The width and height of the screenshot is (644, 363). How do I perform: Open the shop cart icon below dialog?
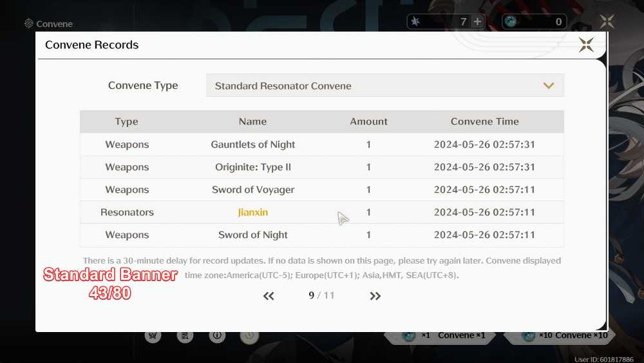point(153,335)
